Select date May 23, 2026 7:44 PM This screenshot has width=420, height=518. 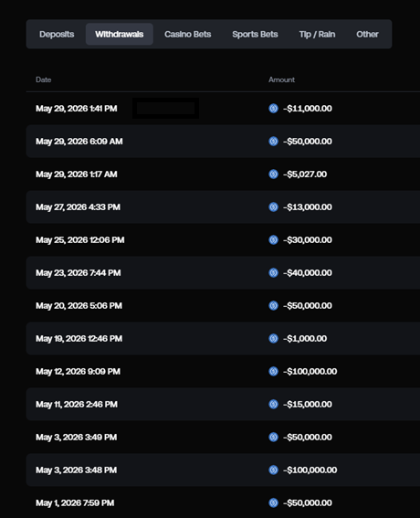pos(79,273)
